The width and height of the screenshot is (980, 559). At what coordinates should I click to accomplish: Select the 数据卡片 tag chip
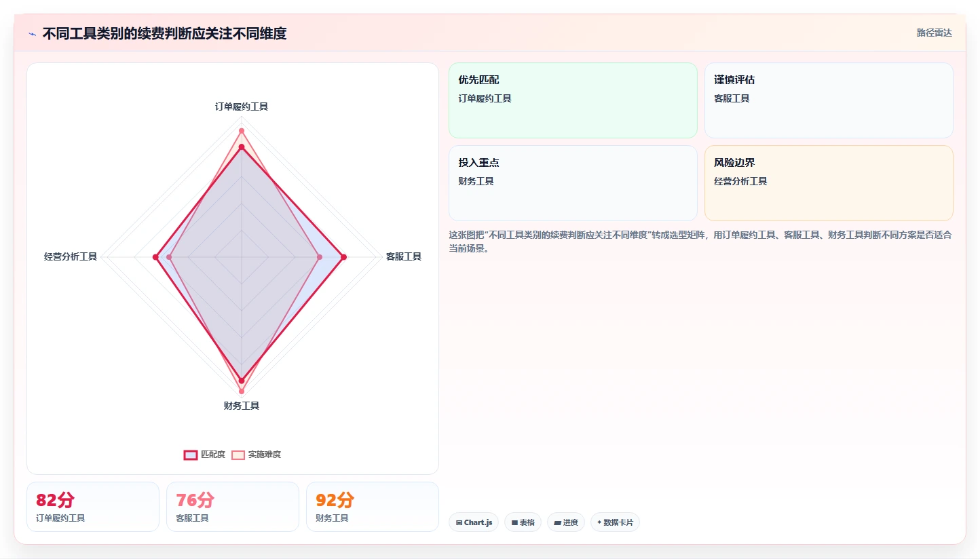(615, 522)
